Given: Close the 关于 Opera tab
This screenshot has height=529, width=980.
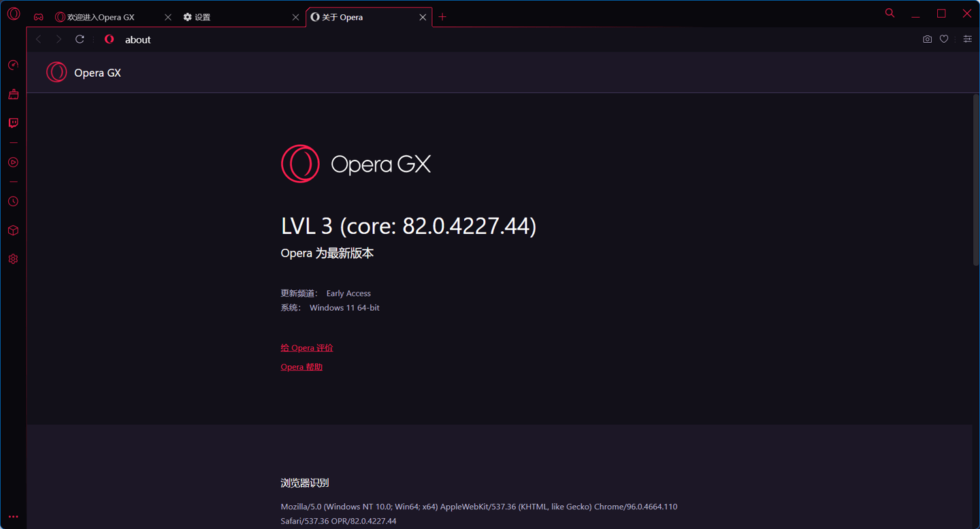Looking at the screenshot, I should click(x=423, y=17).
